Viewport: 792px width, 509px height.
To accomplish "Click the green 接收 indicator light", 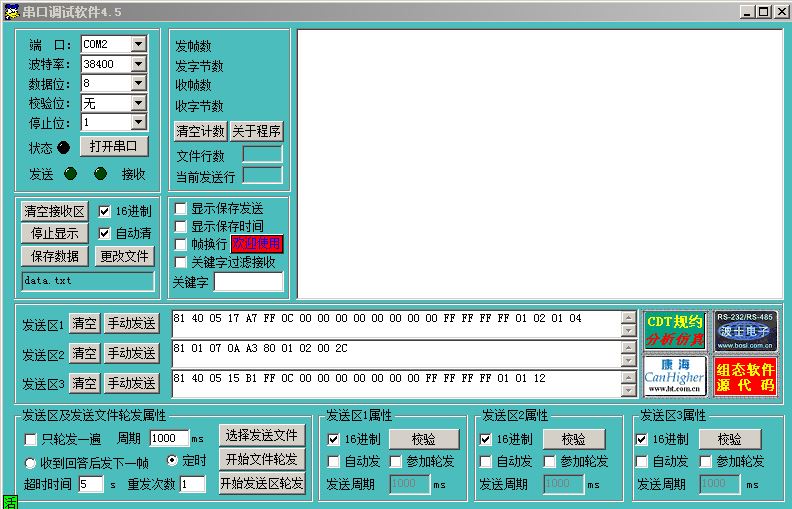I will 101,174.
